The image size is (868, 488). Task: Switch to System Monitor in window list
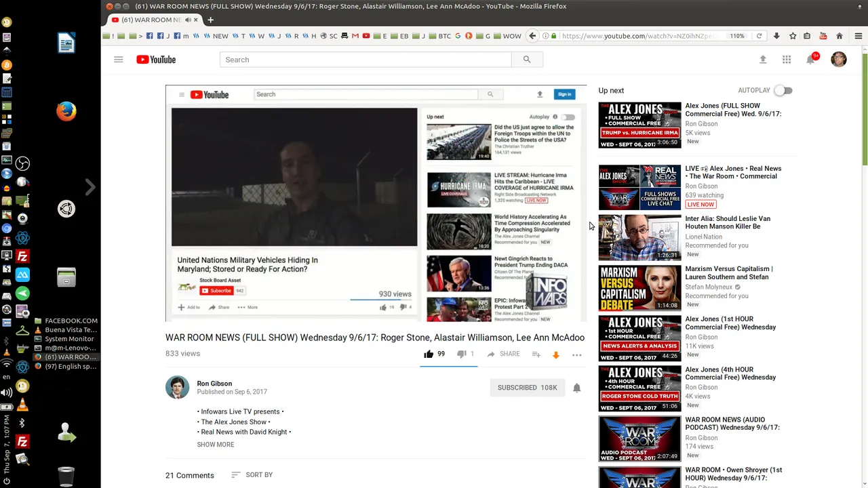tap(66, 339)
